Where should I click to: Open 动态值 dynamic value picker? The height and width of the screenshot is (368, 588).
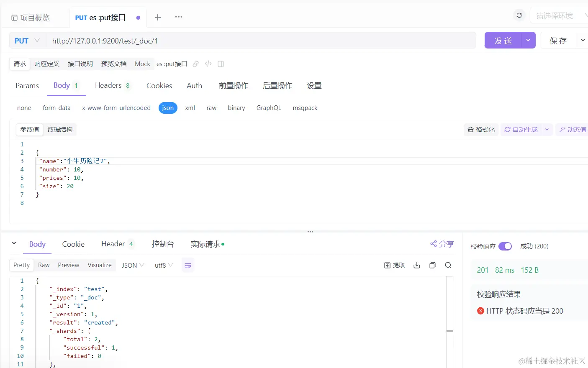coord(573,130)
